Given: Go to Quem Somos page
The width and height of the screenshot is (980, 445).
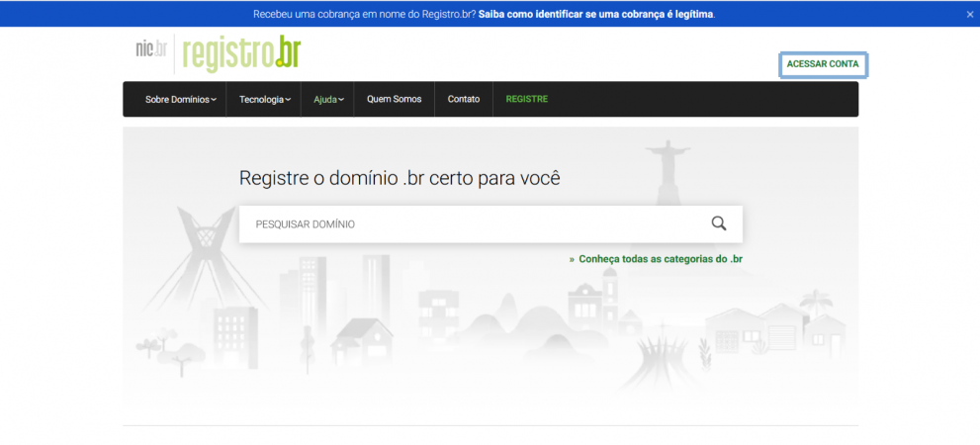Looking at the screenshot, I should (x=394, y=99).
